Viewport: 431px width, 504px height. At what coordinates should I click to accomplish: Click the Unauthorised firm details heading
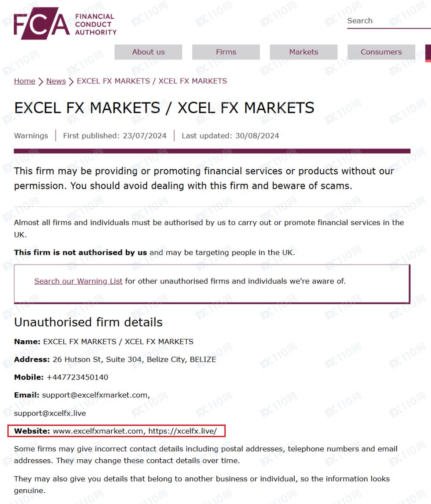88,322
